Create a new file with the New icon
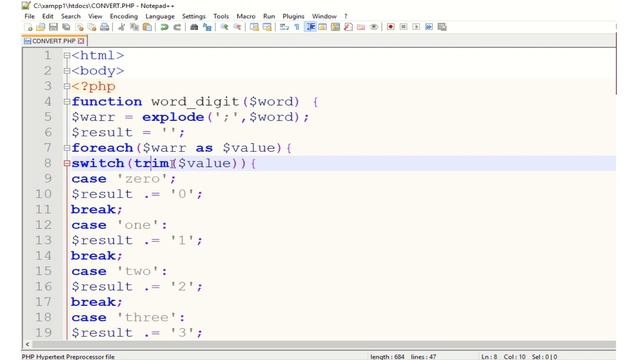This screenshot has height=360, width=640. 29,27
